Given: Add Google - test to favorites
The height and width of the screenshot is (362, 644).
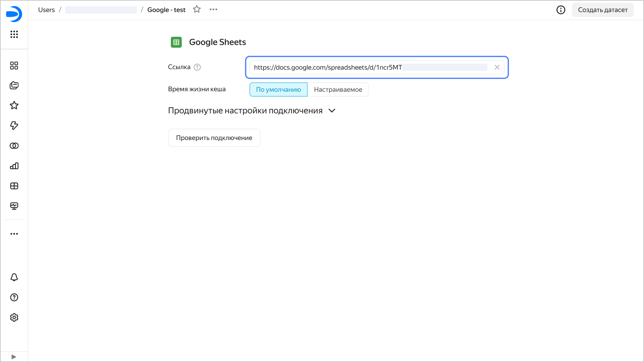Looking at the screenshot, I should tap(197, 10).
